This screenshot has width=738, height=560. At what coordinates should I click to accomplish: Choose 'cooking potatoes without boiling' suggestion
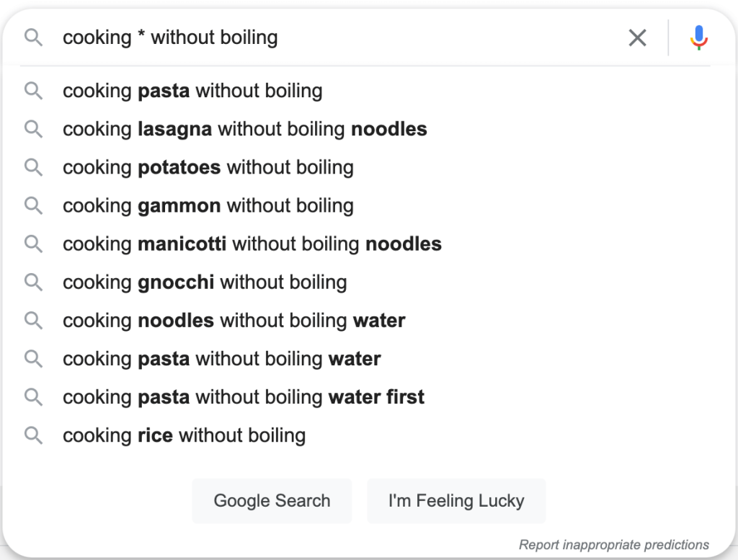pos(365,167)
